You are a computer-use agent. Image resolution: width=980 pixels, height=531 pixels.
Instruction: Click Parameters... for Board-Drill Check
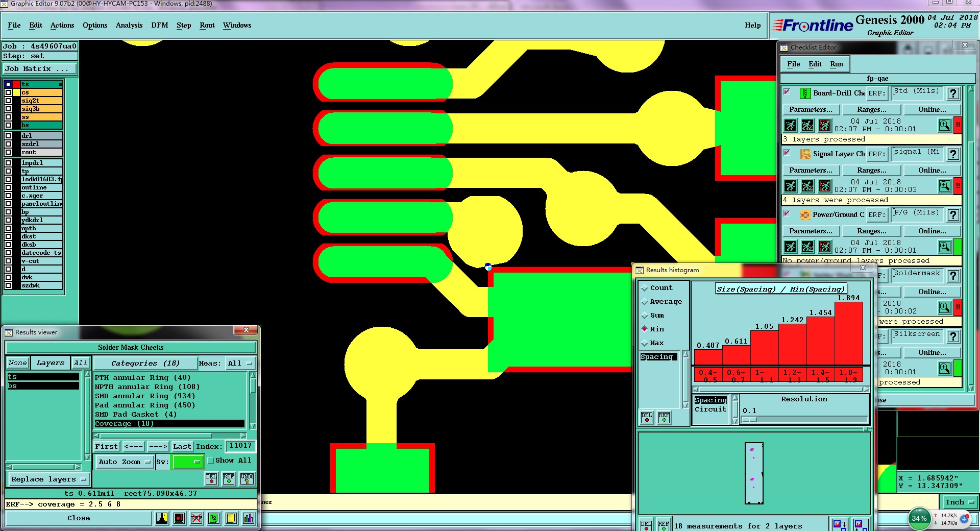[x=811, y=109]
